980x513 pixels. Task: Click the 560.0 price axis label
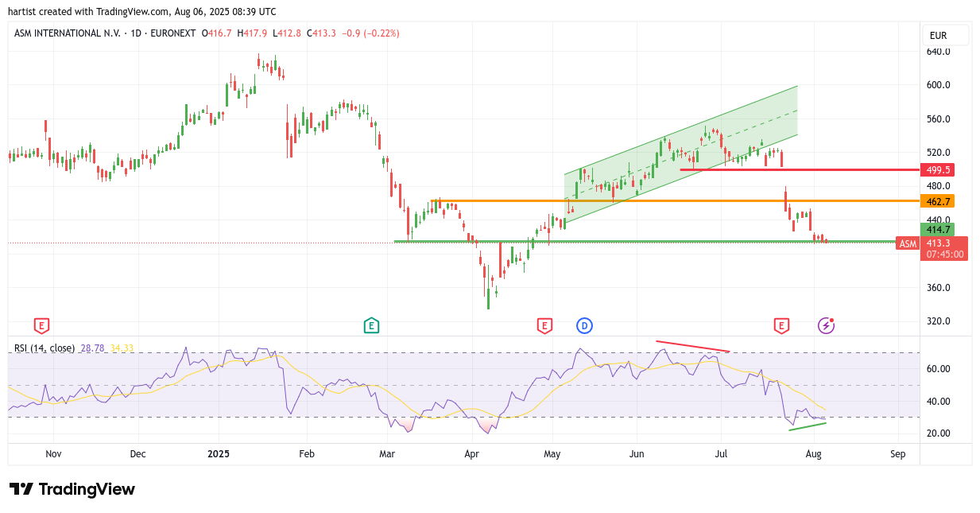point(939,119)
